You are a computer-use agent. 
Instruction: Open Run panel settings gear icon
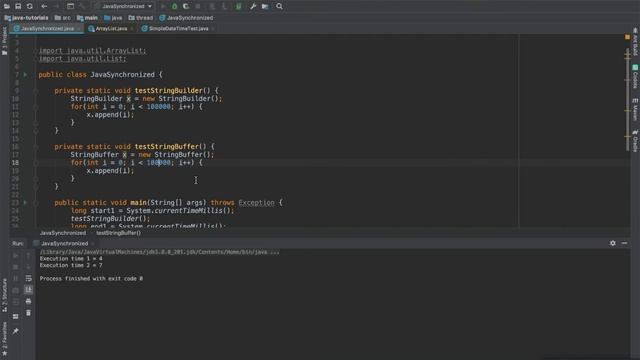(x=613, y=243)
